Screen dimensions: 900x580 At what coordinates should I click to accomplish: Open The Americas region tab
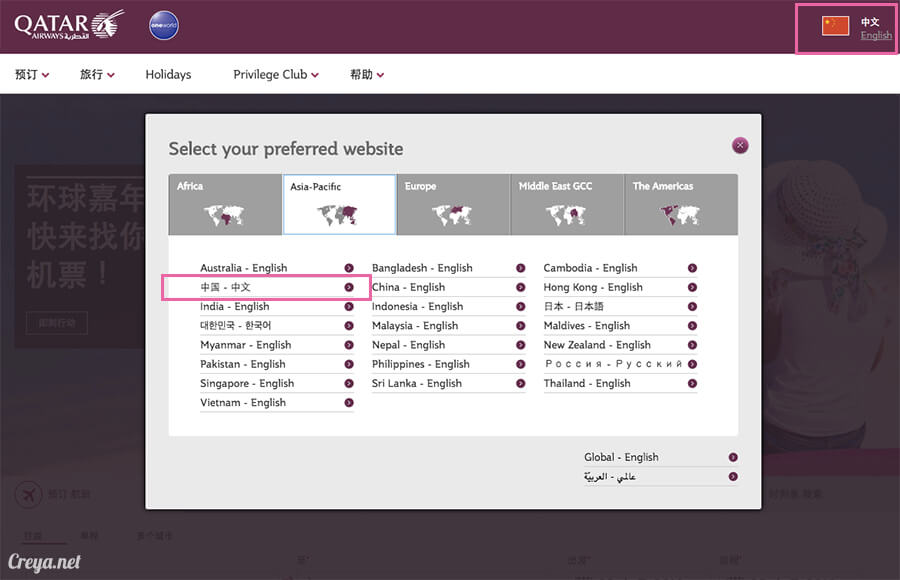(x=681, y=204)
